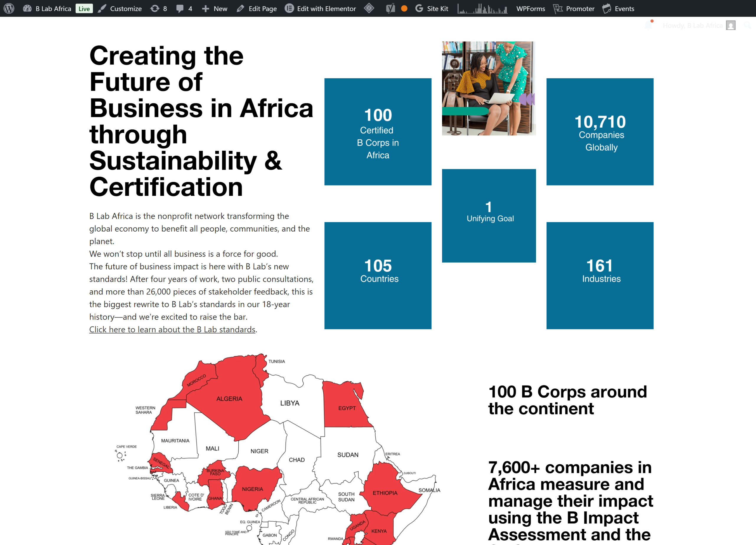Click the 100 Certified B Corps tile

[x=378, y=132]
